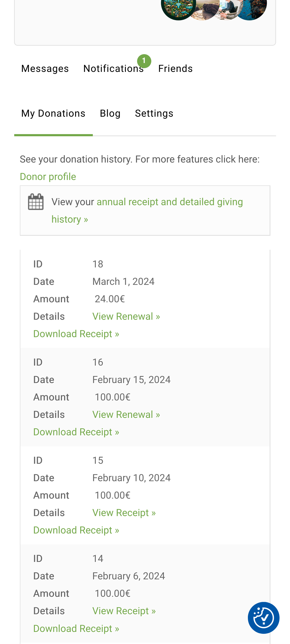This screenshot has height=644, width=290.
Task: Click the calendar icon beside annual receipt
Action: coord(36,202)
